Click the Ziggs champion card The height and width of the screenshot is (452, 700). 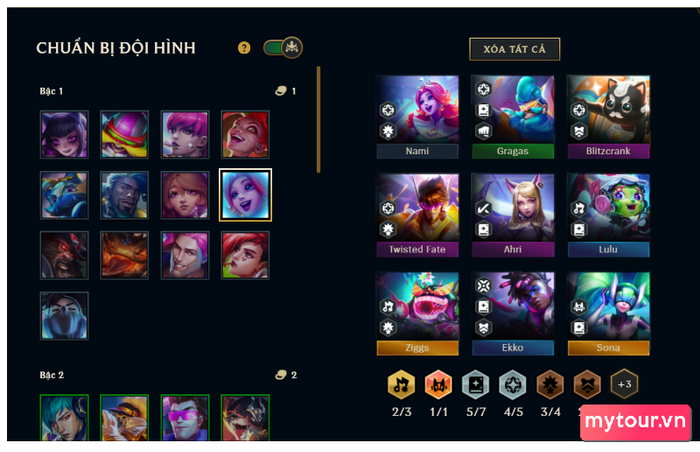coord(417,314)
